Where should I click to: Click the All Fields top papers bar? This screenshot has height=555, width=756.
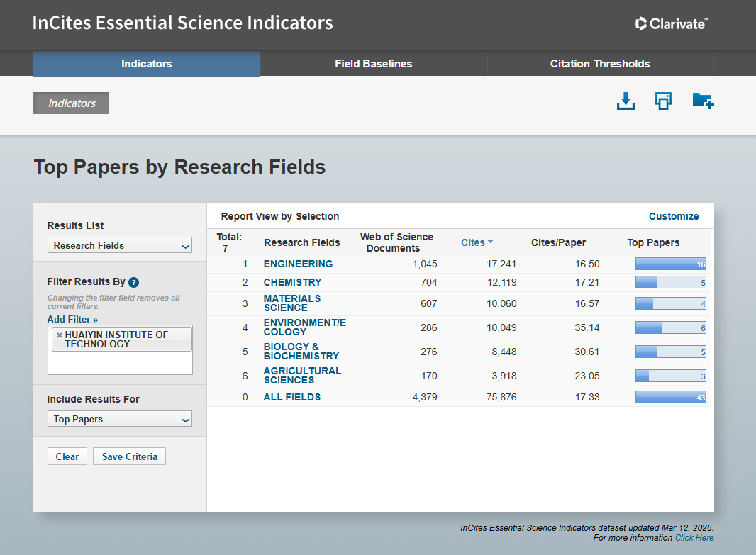pyautogui.click(x=670, y=398)
